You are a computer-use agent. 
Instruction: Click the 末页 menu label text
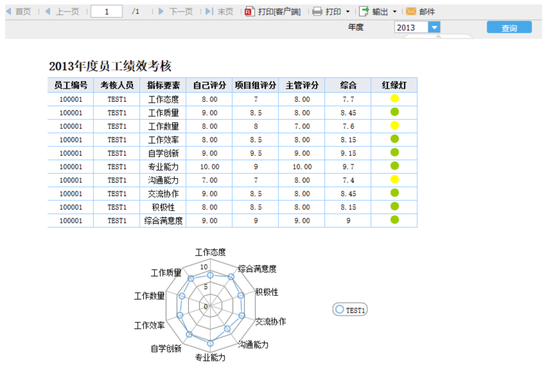coord(227,11)
